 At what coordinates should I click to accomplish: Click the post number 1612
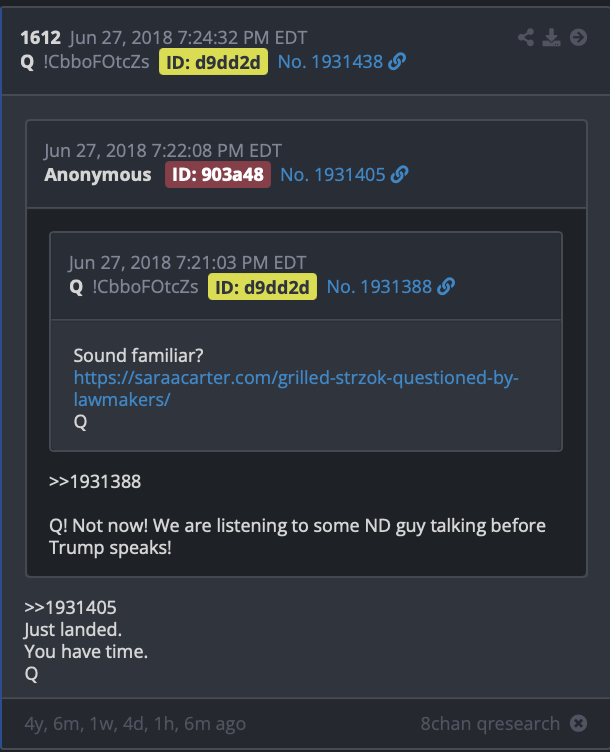point(41,37)
